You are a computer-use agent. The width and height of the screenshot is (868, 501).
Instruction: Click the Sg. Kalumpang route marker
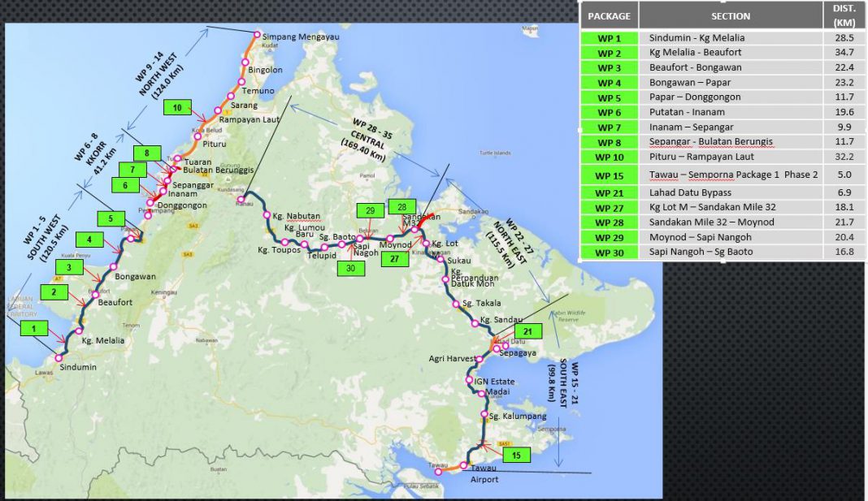(x=483, y=416)
